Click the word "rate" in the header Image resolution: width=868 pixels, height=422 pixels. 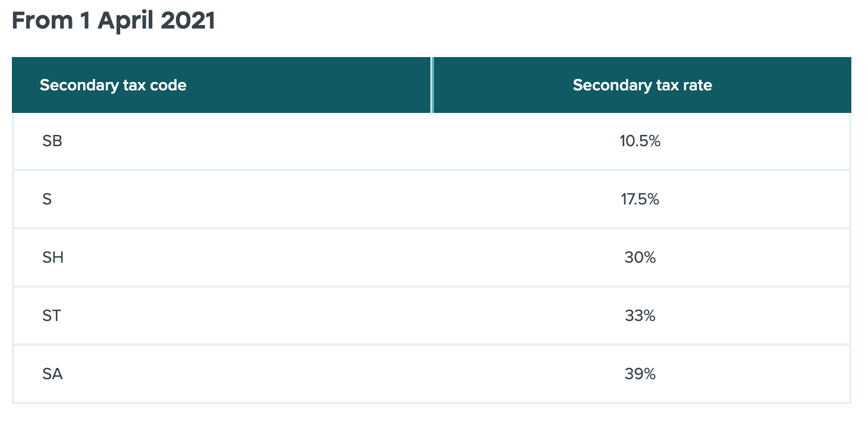coord(697,85)
